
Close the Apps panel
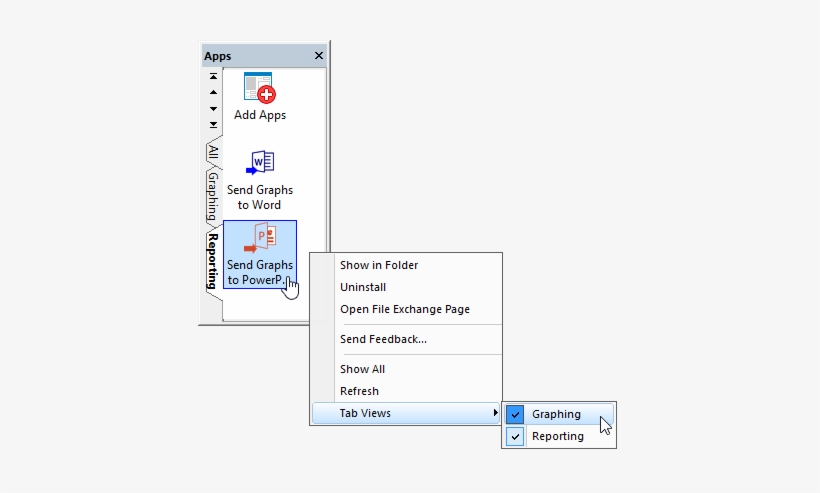click(319, 56)
